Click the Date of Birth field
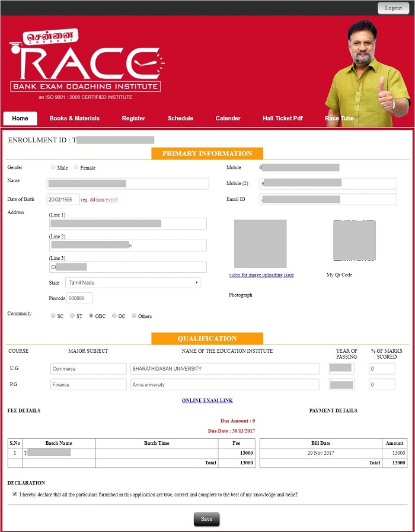415x532 pixels. 63,199
